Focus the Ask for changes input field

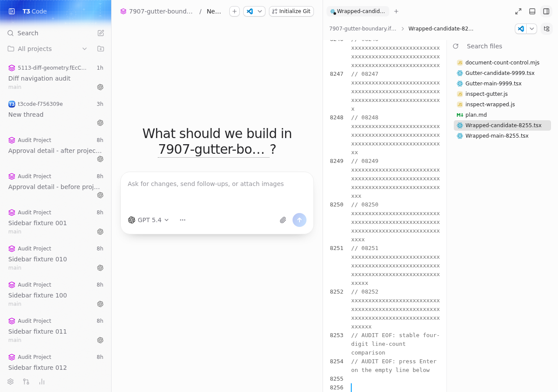(217, 192)
